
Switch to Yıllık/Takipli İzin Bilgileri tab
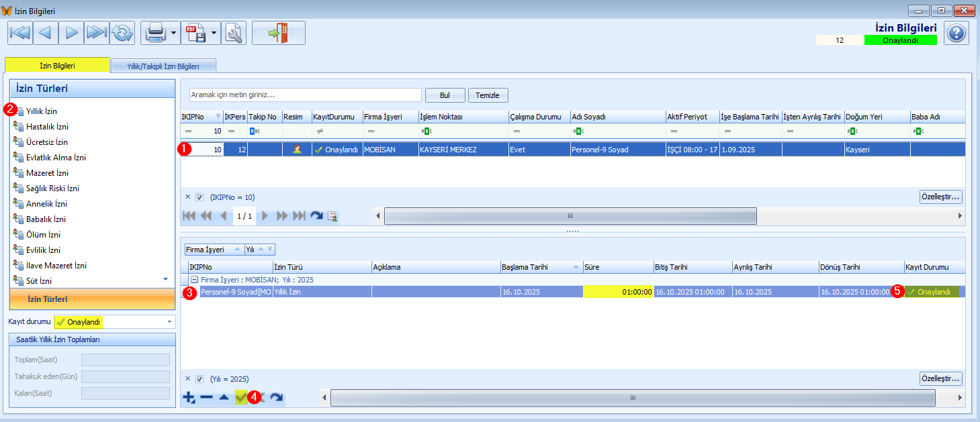[x=163, y=66]
